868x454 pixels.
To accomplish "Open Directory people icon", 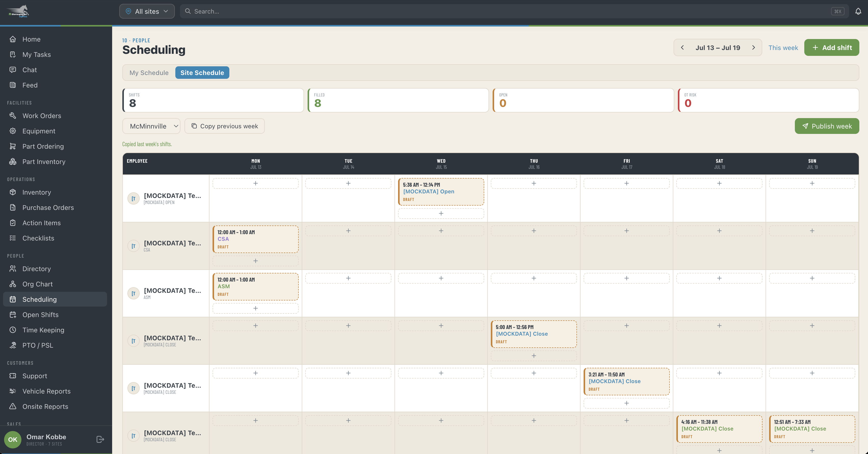I will [13, 269].
